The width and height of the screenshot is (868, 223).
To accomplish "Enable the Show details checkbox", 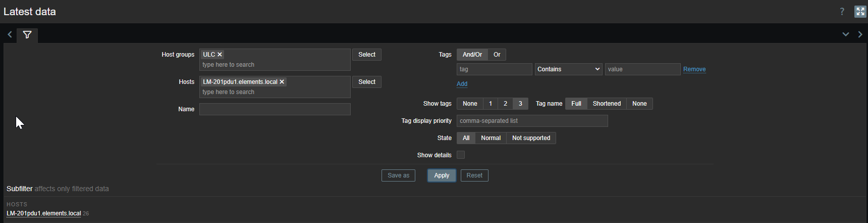I will click(x=461, y=155).
